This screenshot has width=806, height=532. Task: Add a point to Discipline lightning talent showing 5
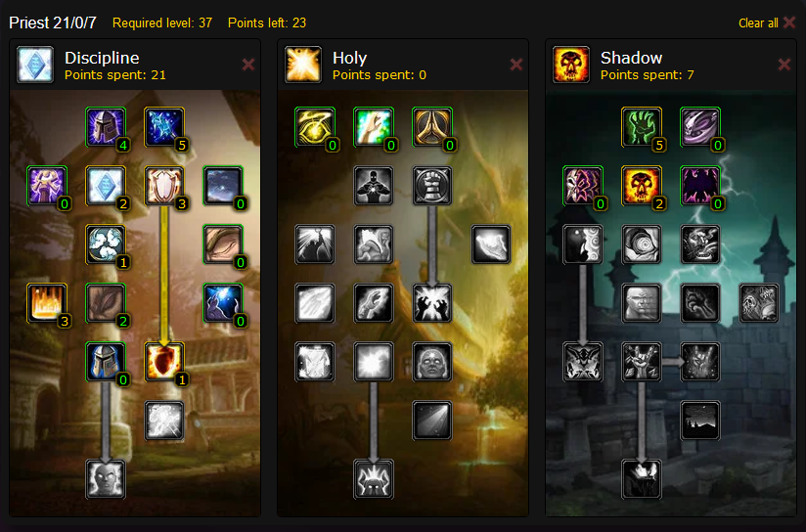164,126
